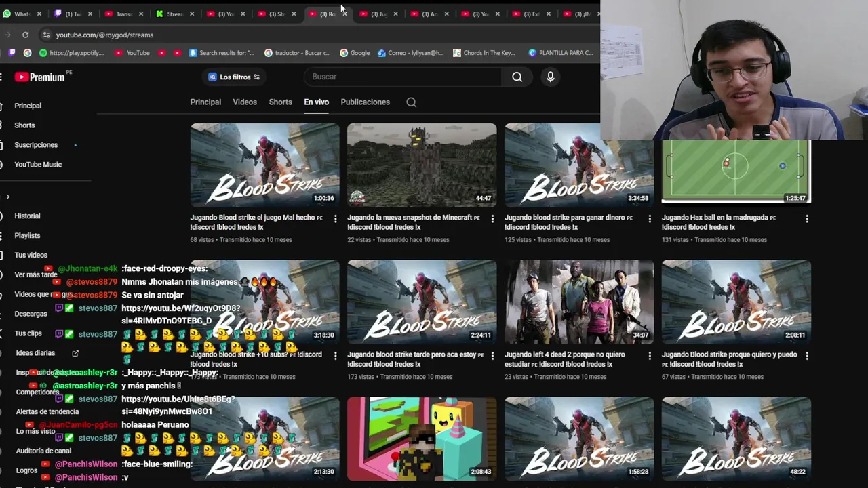Activate voice search microphone icon
The height and width of the screenshot is (488, 868).
(x=551, y=77)
